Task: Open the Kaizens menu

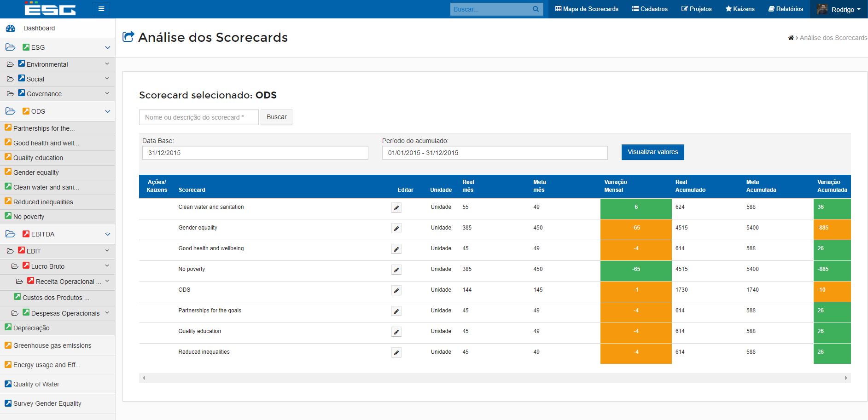Action: [740, 9]
